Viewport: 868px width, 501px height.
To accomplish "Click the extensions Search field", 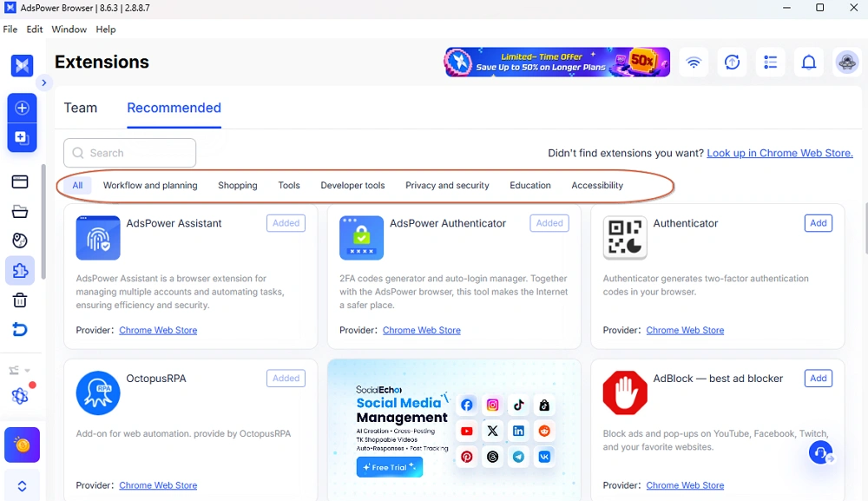I will tap(129, 153).
